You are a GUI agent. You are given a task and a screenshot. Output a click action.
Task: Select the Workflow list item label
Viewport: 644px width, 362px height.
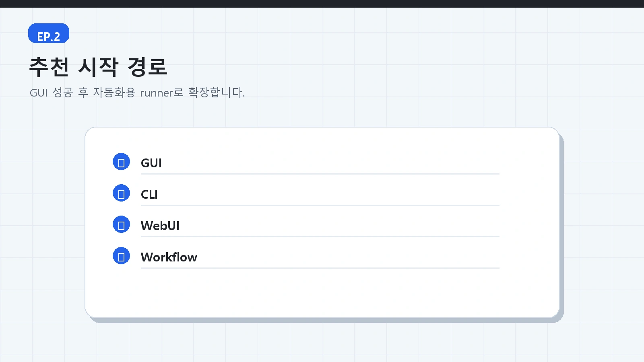(169, 257)
